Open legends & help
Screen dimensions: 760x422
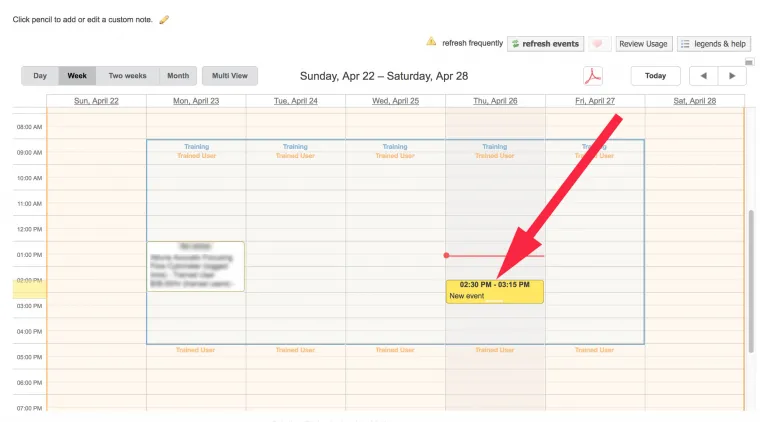click(x=713, y=44)
